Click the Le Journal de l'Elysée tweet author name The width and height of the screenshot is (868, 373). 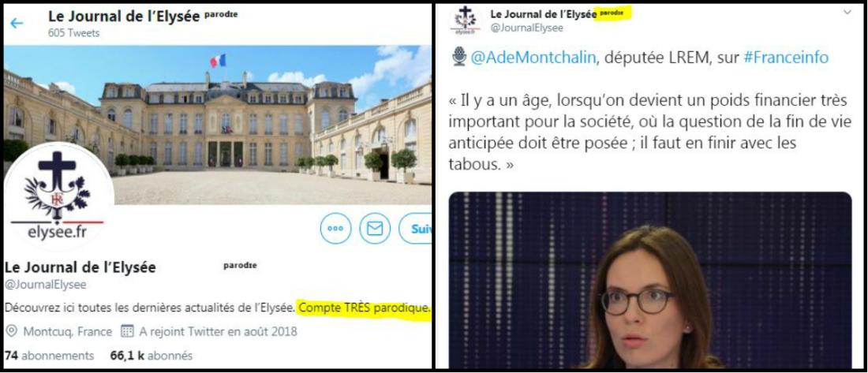541,14
